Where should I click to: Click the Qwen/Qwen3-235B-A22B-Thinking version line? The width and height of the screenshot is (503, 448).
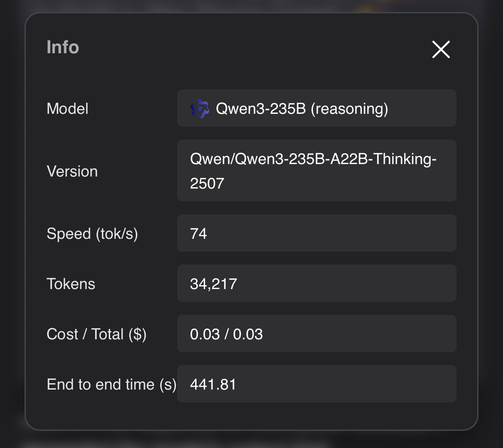[313, 159]
